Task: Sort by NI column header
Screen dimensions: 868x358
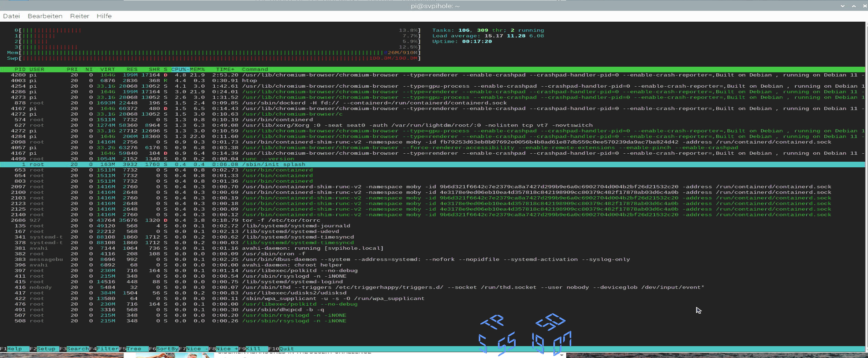Action: pos(89,69)
